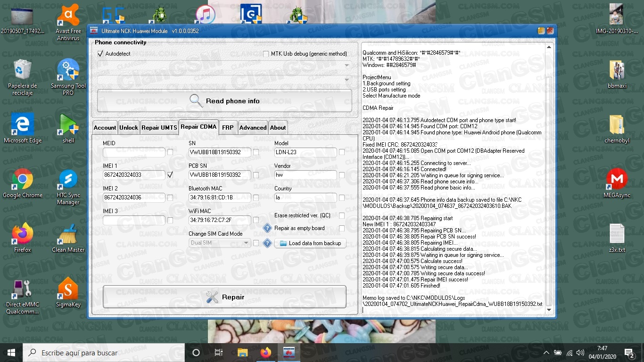The width and height of the screenshot is (644, 362).
Task: Open Direct eMMC Qualcomm shortcut
Action: (x=22, y=296)
